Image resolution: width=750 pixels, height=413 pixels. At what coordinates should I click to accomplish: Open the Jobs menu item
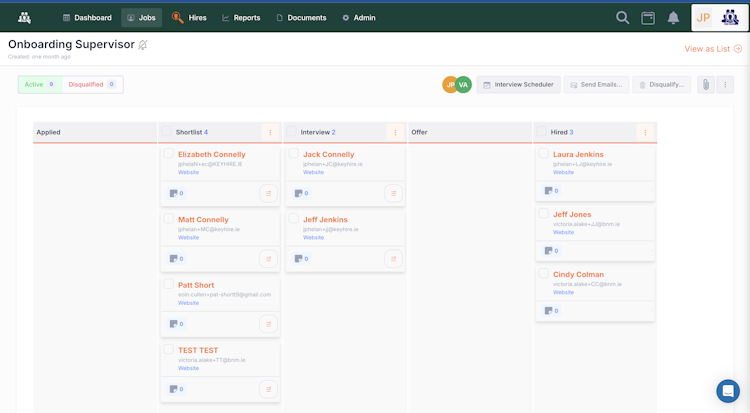pos(142,18)
